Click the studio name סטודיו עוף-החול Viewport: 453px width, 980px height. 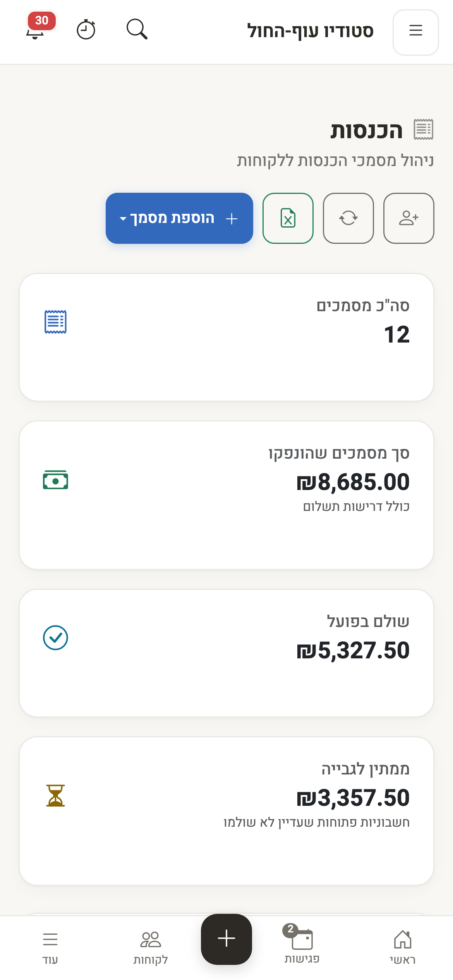point(311,31)
